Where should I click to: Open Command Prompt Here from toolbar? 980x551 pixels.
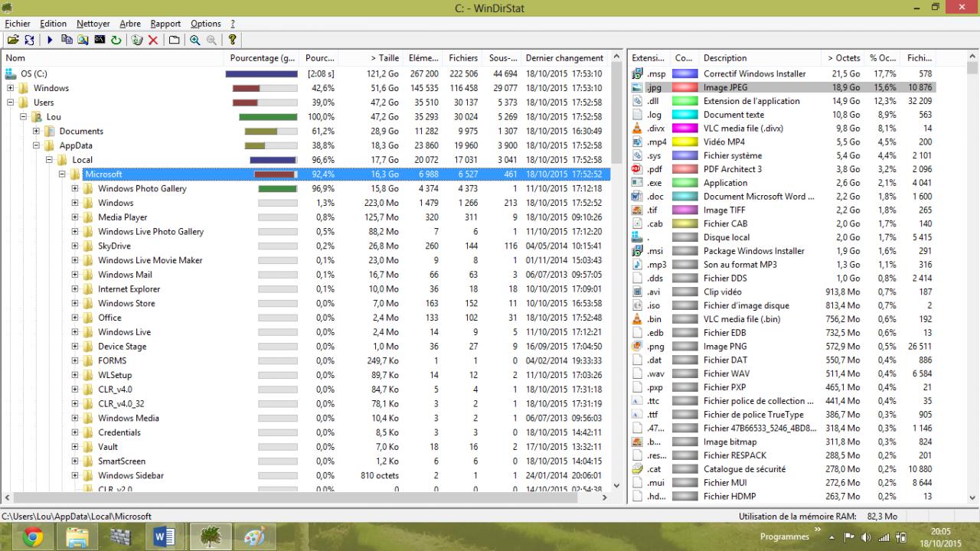(x=100, y=40)
